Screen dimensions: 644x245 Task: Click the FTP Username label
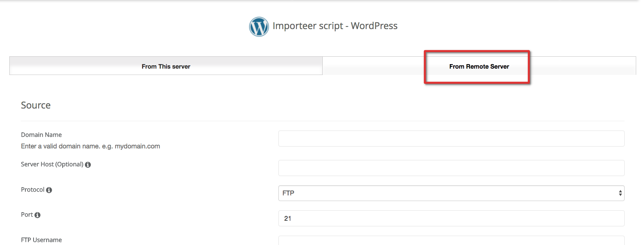tap(41, 240)
